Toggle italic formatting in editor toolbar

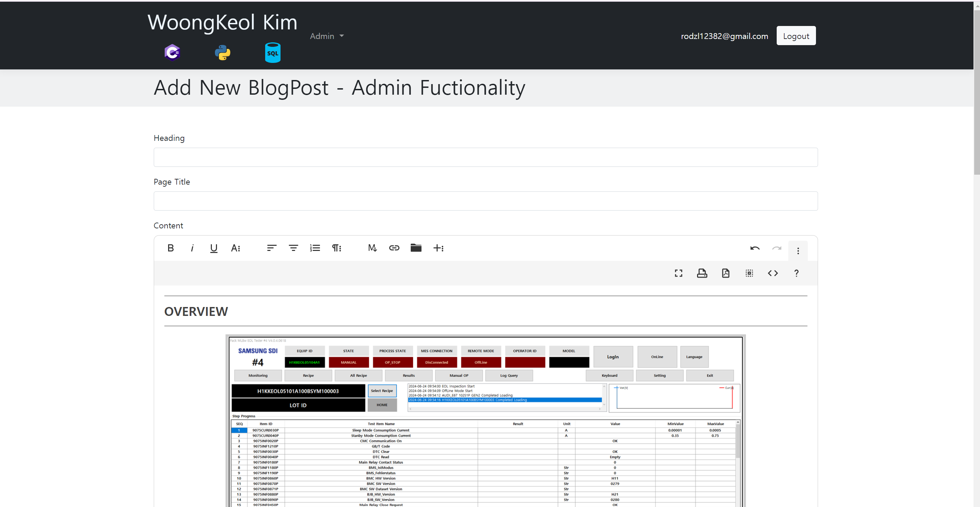pyautogui.click(x=192, y=248)
